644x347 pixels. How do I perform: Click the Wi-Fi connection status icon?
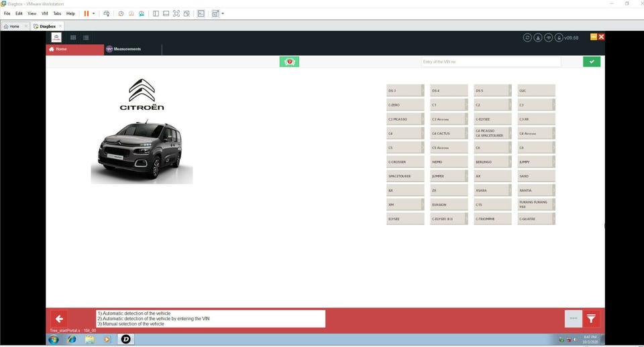coord(548,38)
